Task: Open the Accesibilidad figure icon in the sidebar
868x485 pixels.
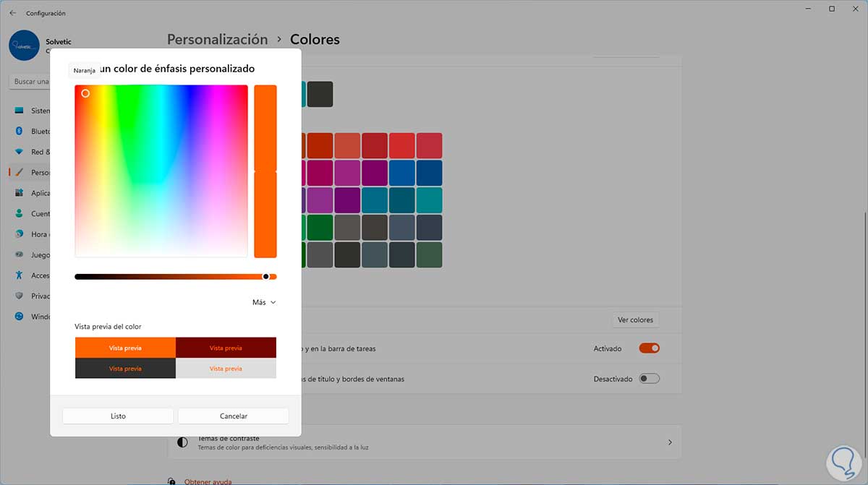Action: pos(19,275)
